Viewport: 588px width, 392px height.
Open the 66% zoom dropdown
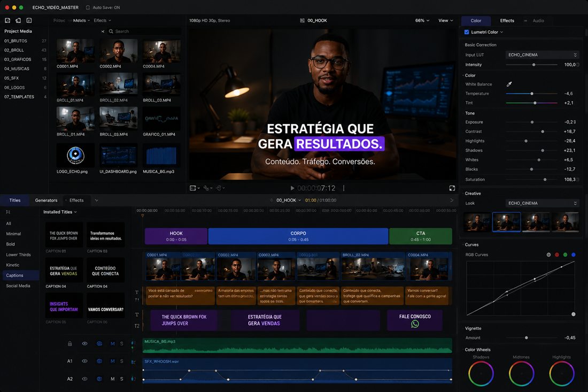tap(422, 21)
